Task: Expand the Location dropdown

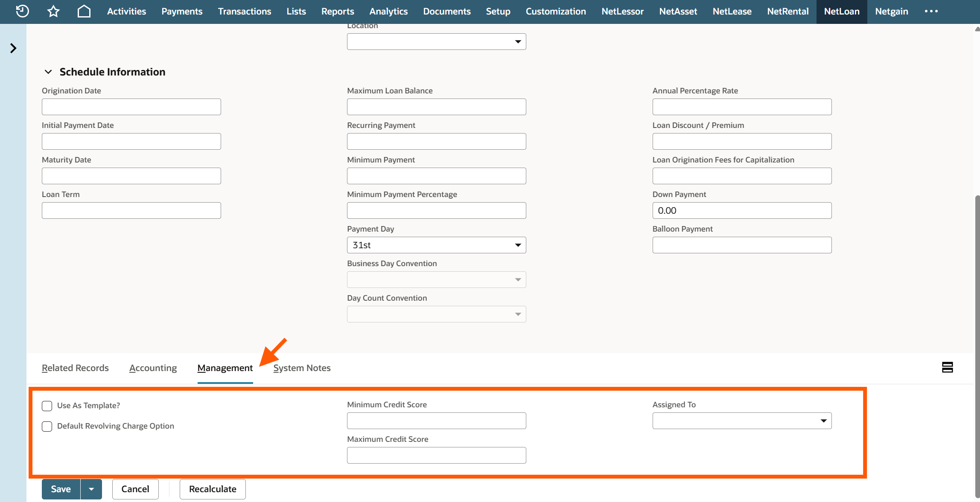Action: 436,42
